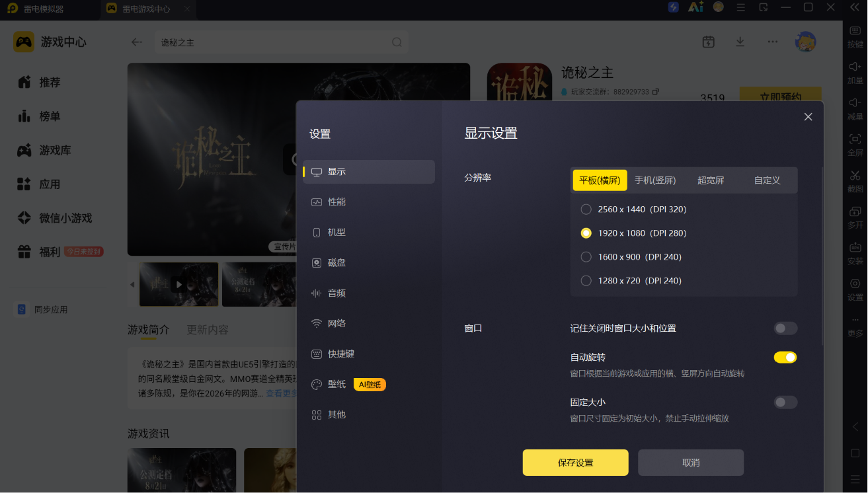Open the keyboard mapping (按键) tool

click(855, 36)
